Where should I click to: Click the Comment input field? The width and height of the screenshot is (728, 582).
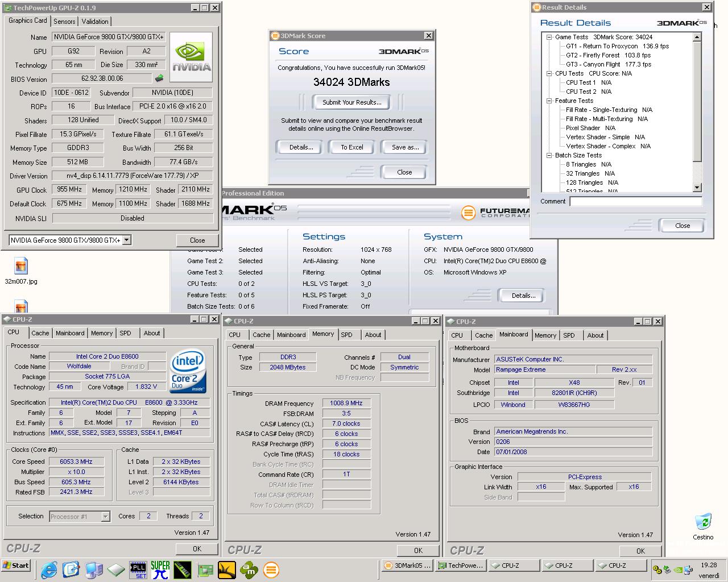coord(636,201)
